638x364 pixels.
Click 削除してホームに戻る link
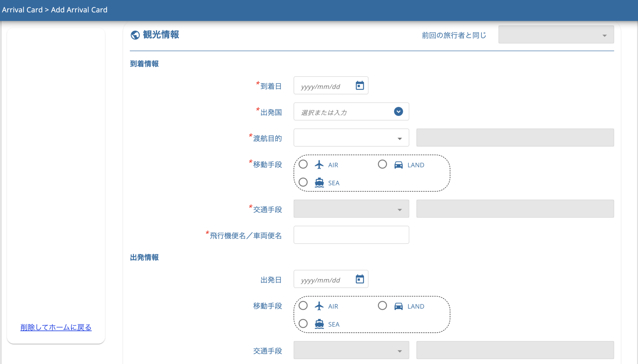point(56,327)
